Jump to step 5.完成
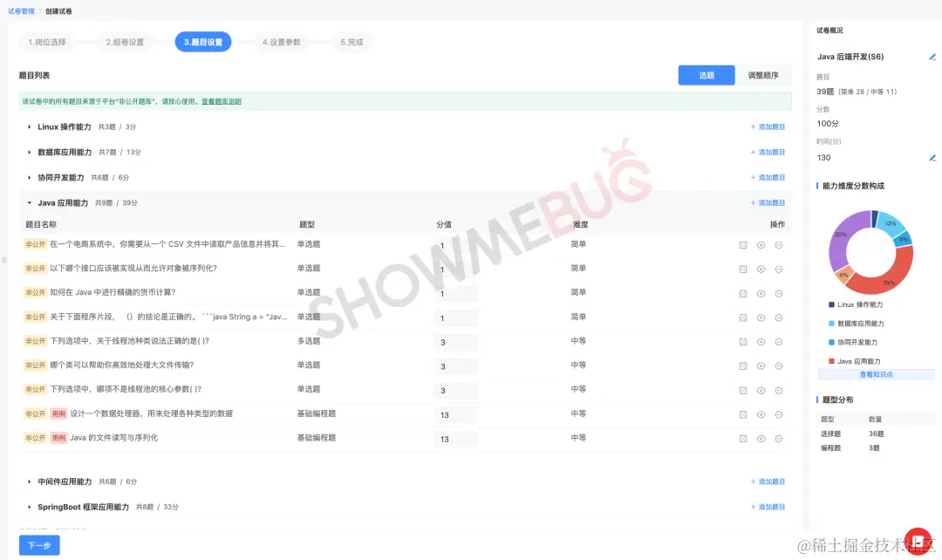This screenshot has height=560, width=942. [352, 42]
